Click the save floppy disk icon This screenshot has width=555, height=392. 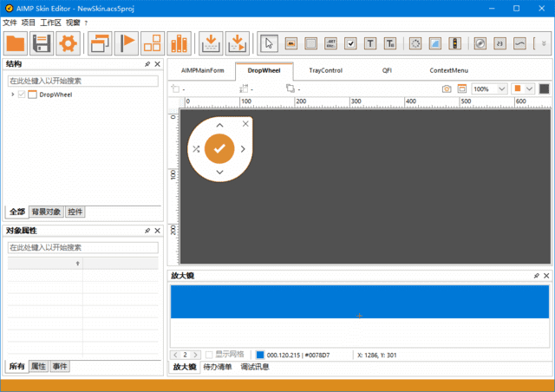click(42, 42)
